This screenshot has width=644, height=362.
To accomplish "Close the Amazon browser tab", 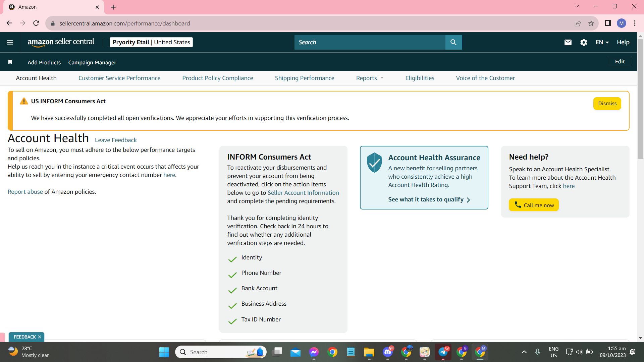I will tap(97, 7).
